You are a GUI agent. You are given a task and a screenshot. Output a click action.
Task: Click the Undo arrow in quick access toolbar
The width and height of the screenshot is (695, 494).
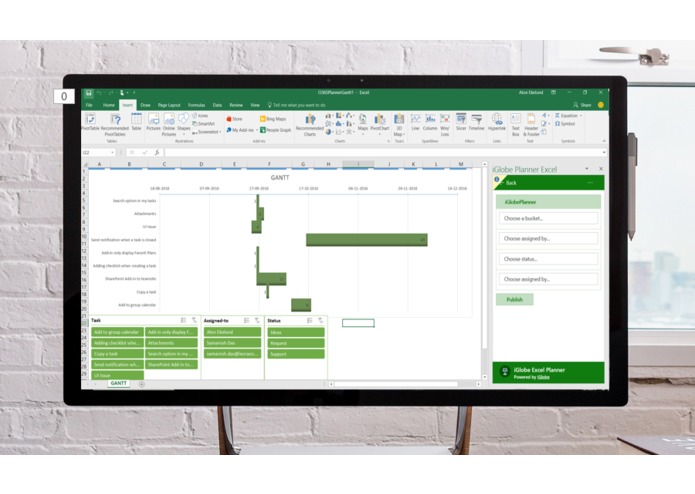99,93
